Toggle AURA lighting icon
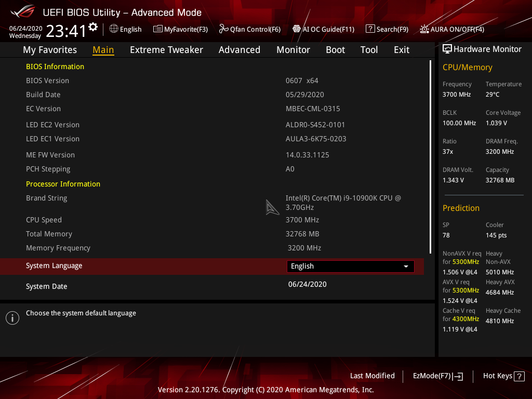The image size is (532, 399). 424,29
